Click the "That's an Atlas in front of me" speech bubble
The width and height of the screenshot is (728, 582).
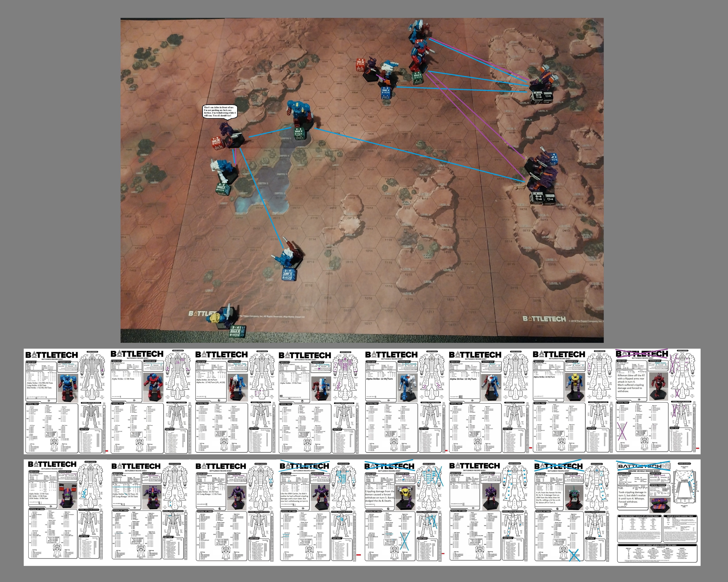coord(220,112)
